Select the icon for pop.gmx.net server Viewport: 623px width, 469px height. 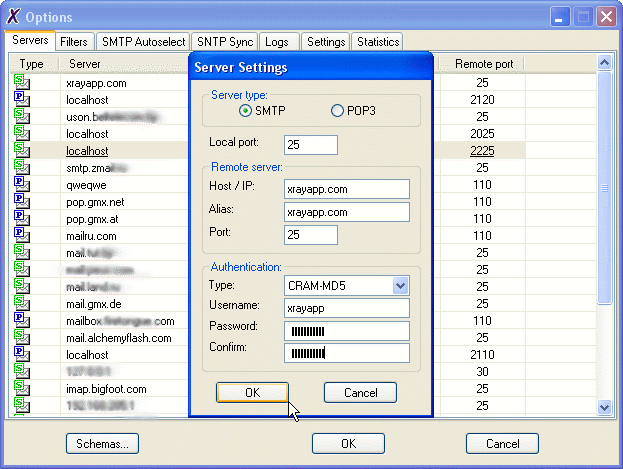[22, 202]
